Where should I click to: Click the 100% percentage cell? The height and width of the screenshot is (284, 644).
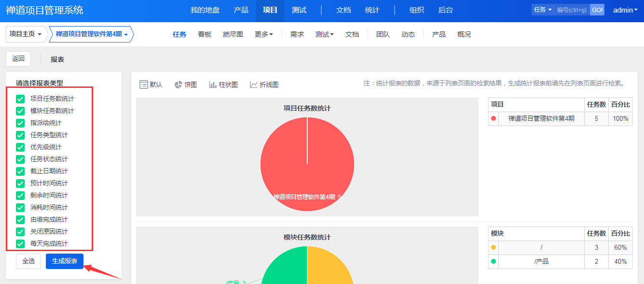620,118
